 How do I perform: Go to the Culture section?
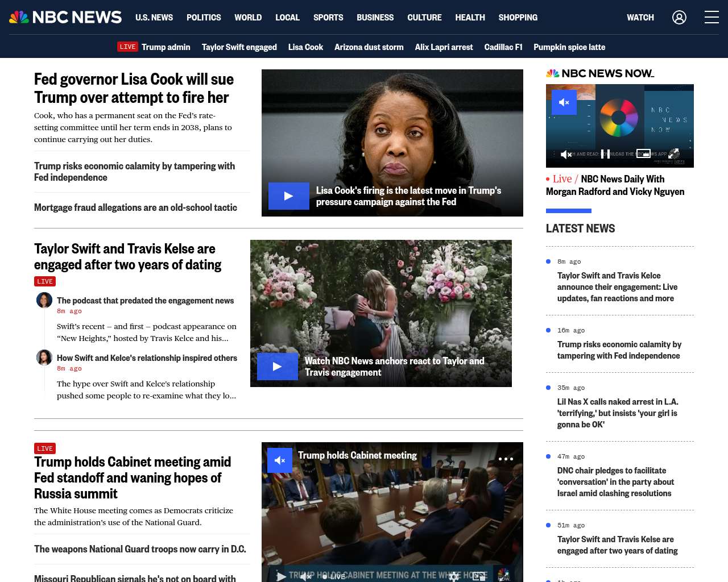[424, 18]
